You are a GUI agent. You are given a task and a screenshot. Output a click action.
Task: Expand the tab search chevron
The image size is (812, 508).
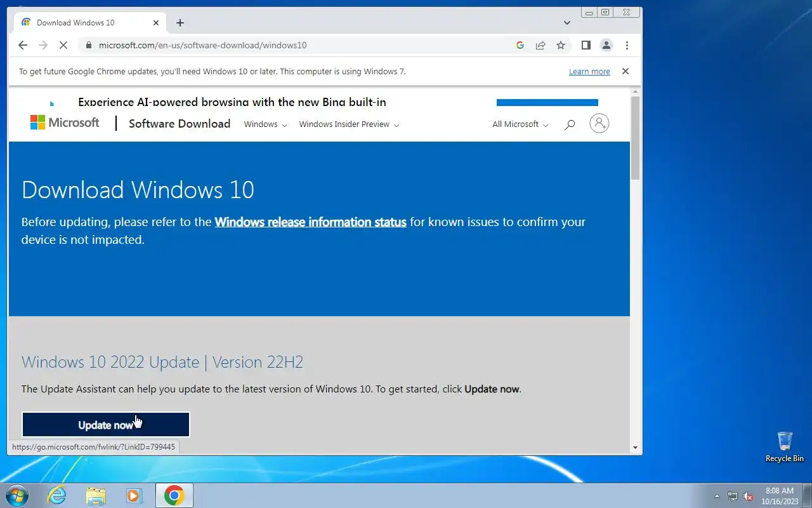point(567,23)
